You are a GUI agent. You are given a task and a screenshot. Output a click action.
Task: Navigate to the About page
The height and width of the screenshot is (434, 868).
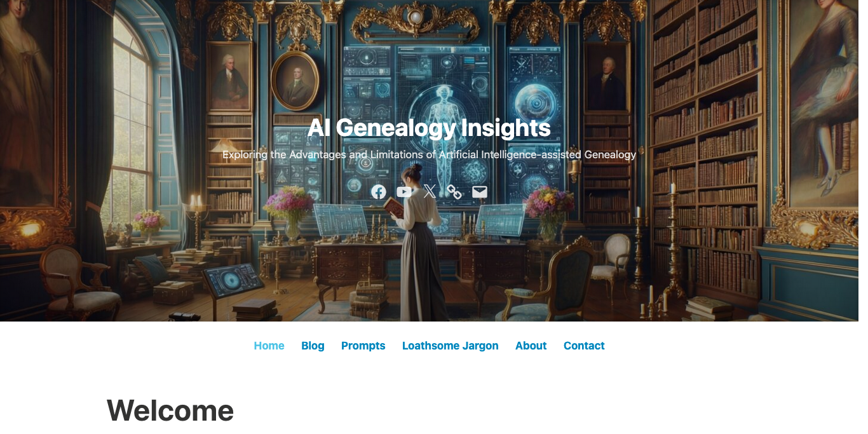pyautogui.click(x=531, y=346)
